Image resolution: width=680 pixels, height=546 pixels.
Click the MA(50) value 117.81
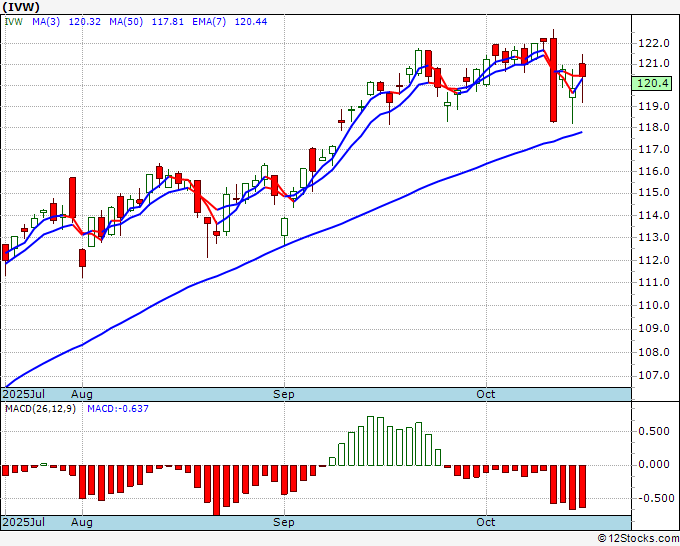(167, 22)
